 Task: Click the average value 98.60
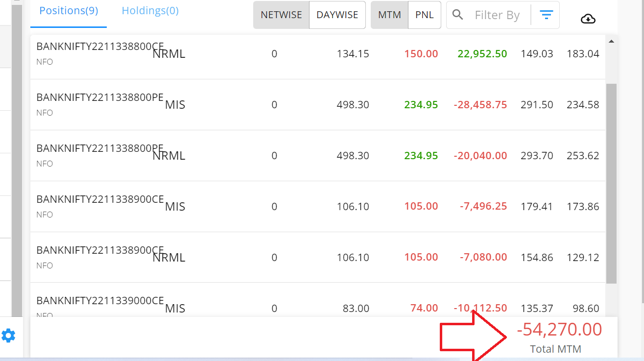pos(586,309)
